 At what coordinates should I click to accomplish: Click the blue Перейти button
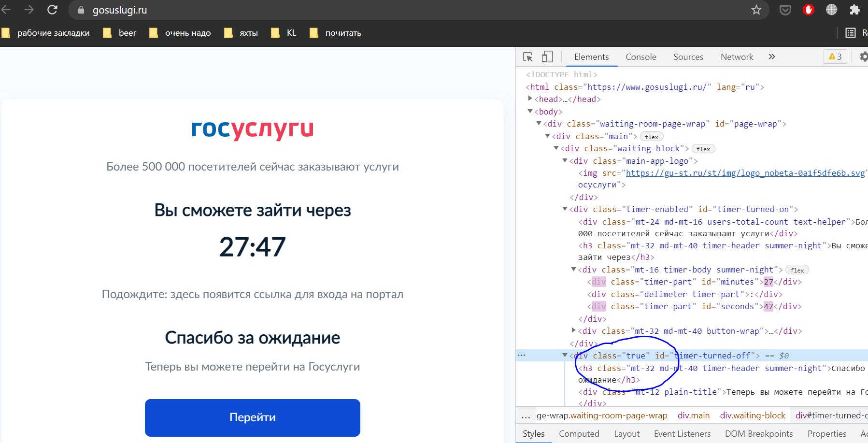coord(253,418)
